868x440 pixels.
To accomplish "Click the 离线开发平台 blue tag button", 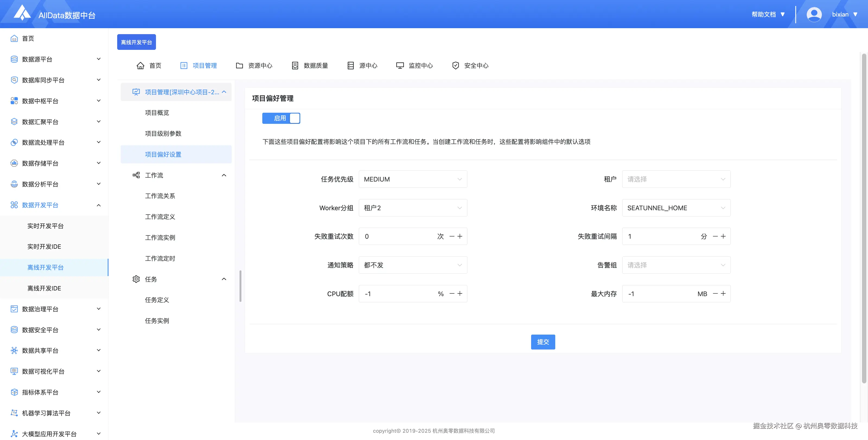I will click(136, 42).
